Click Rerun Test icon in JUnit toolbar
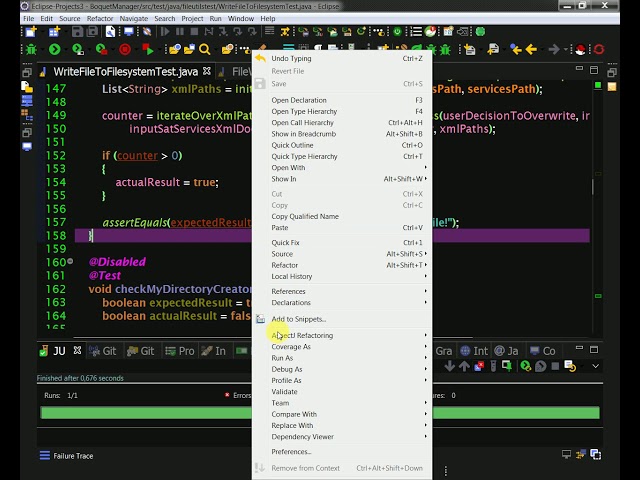This screenshot has height=480, width=640. [x=526, y=366]
